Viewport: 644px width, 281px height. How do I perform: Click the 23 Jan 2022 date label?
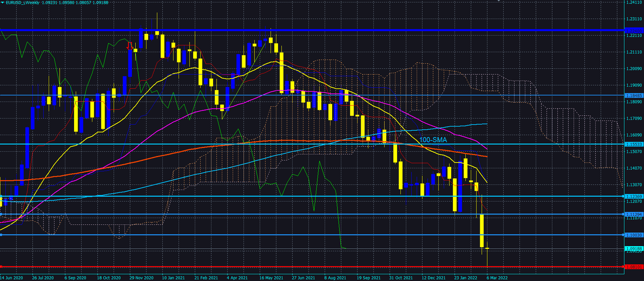[465, 278]
